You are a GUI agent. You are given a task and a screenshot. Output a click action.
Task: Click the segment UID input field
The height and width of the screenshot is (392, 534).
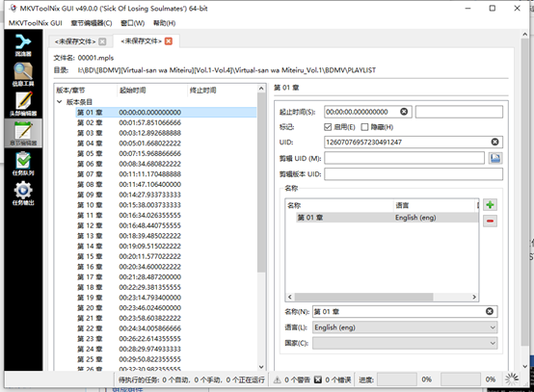tap(404, 158)
